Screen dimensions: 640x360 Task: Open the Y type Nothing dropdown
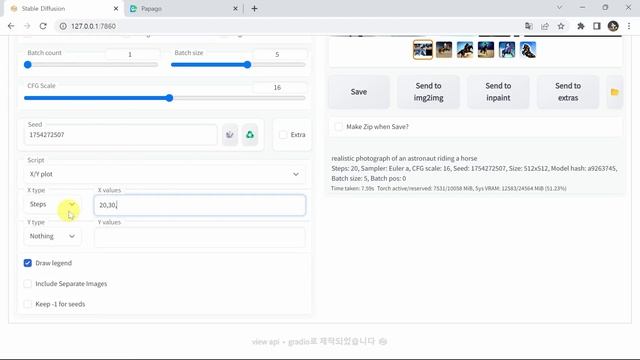tap(52, 236)
